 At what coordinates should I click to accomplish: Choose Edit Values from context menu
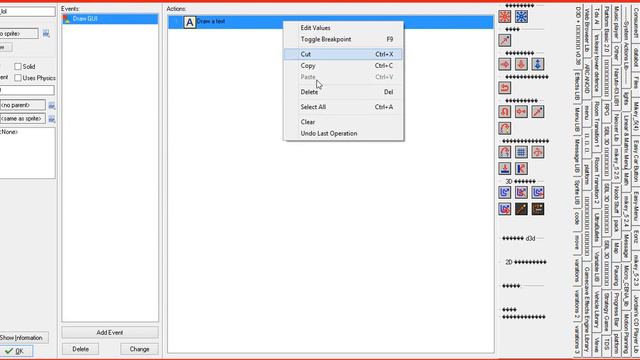[343, 28]
